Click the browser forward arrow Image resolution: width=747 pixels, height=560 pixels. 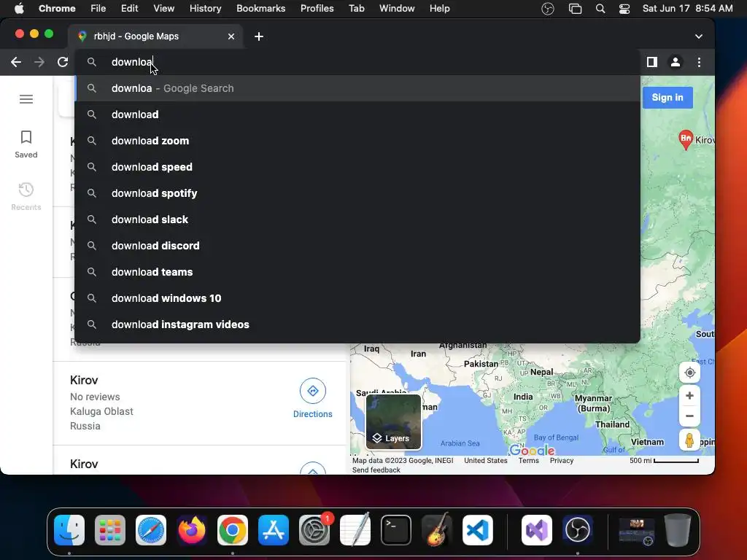coord(39,62)
